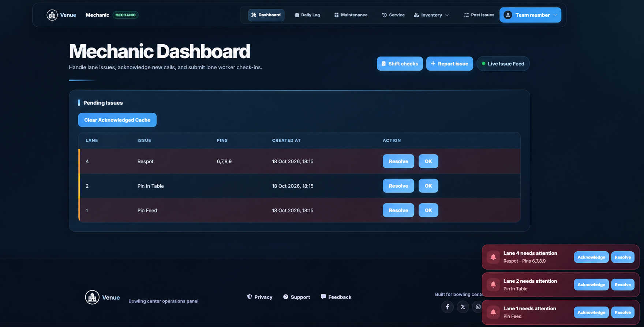Resolve the Lane 4 attention alert

(623, 257)
